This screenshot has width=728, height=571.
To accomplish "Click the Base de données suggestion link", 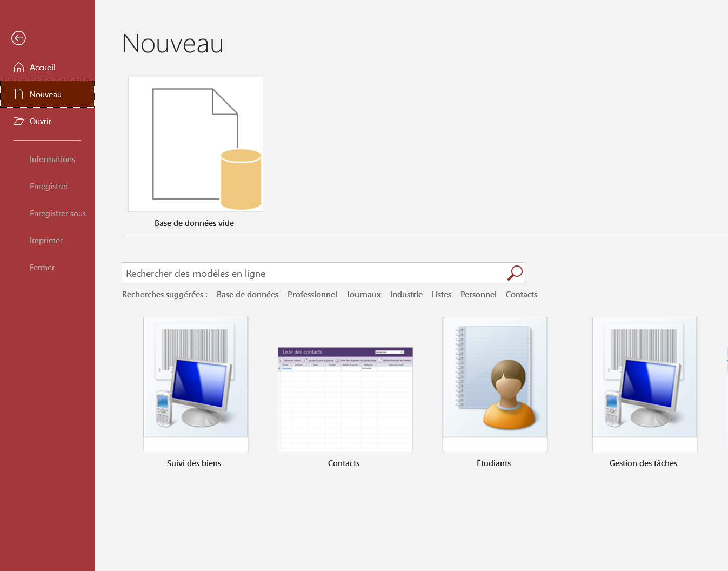I will coord(248,295).
